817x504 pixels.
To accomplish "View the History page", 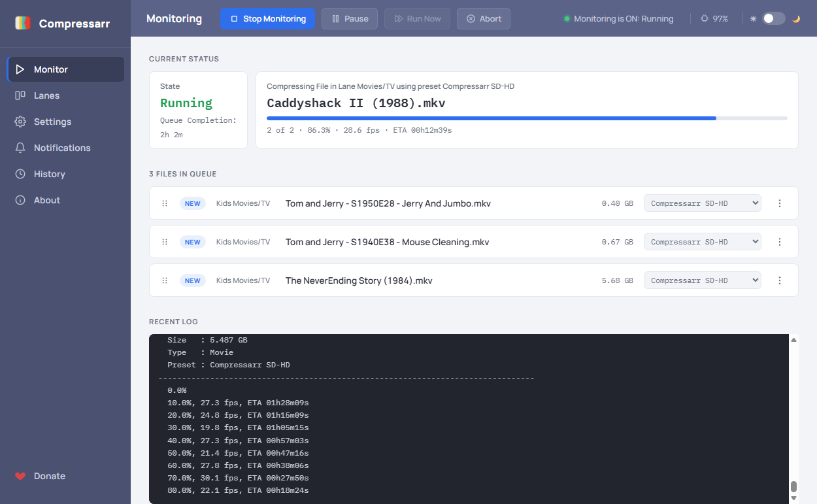I will [x=65, y=174].
